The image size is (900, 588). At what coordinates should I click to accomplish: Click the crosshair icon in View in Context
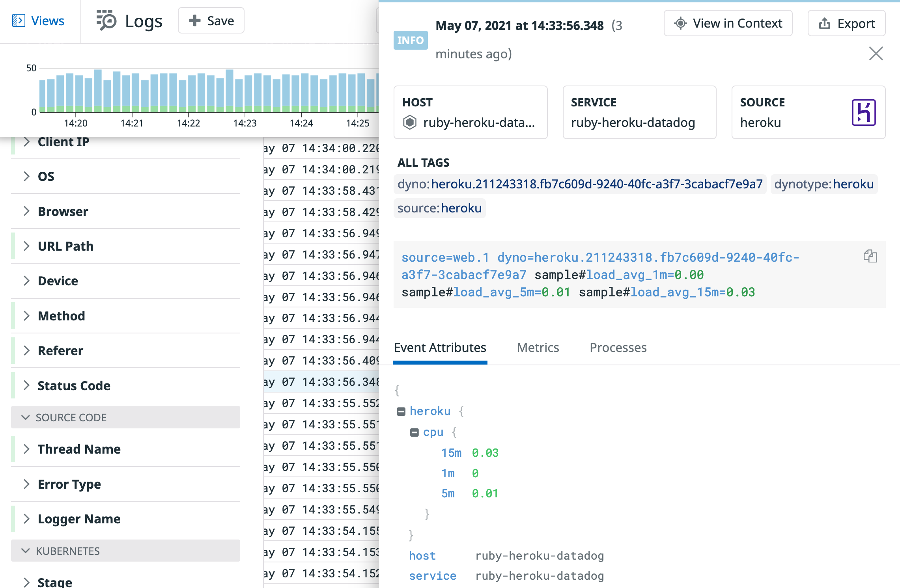pyautogui.click(x=680, y=23)
